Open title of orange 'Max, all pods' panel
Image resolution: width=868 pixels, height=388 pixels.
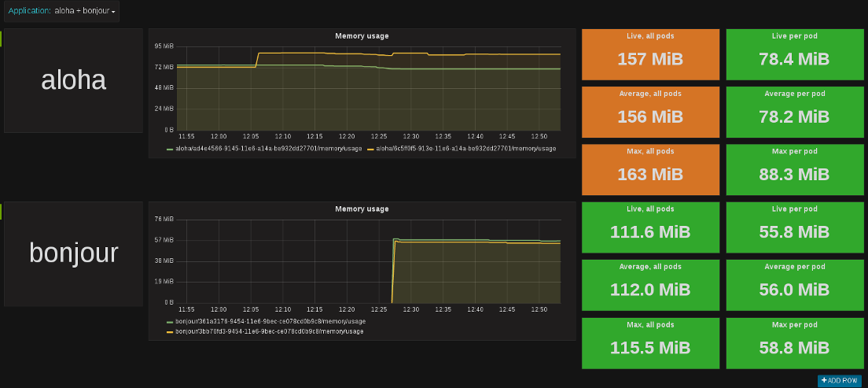click(x=650, y=151)
